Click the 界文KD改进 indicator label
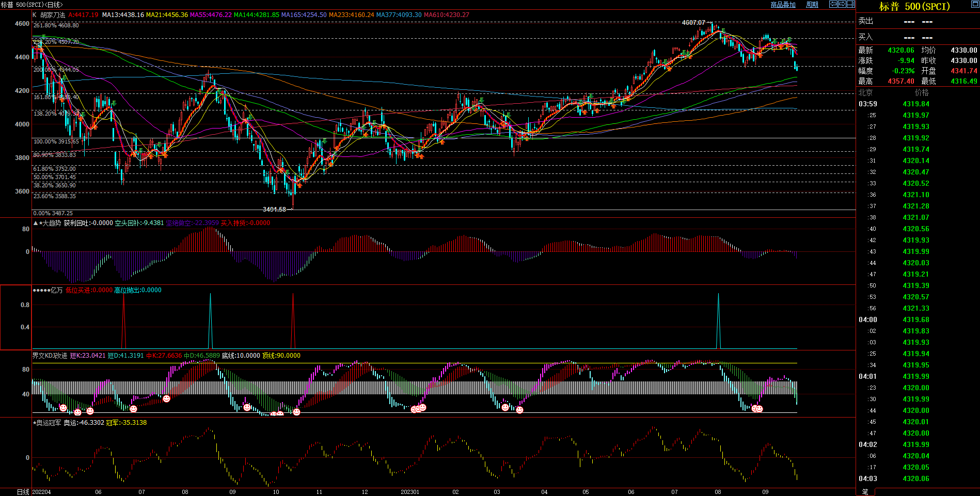This screenshot has width=980, height=496. [50, 356]
